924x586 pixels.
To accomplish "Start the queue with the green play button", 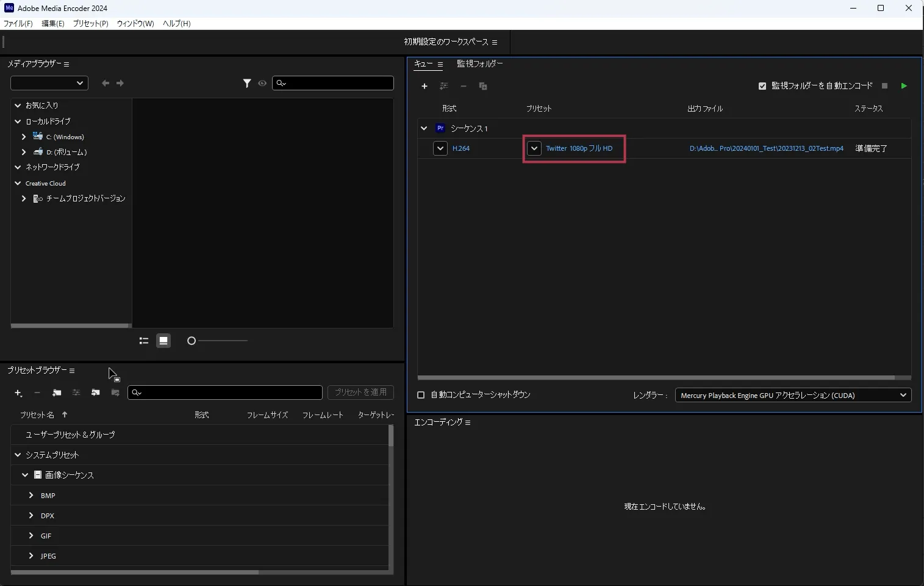I will coord(904,86).
